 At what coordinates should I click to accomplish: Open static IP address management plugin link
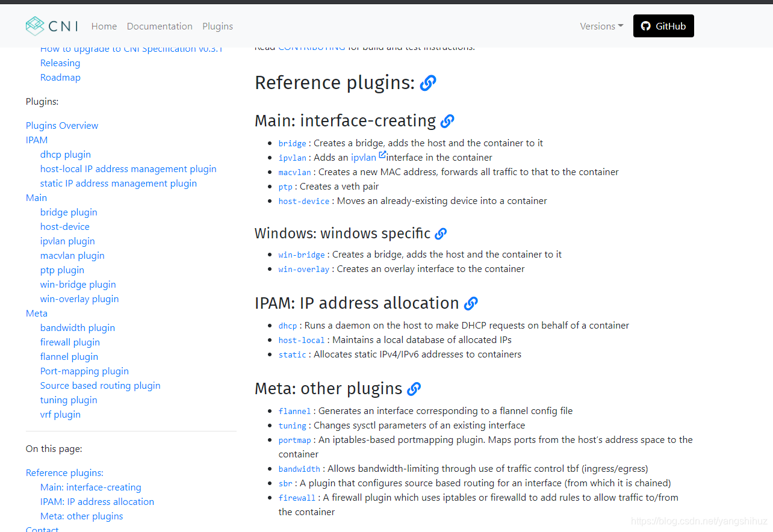[119, 183]
